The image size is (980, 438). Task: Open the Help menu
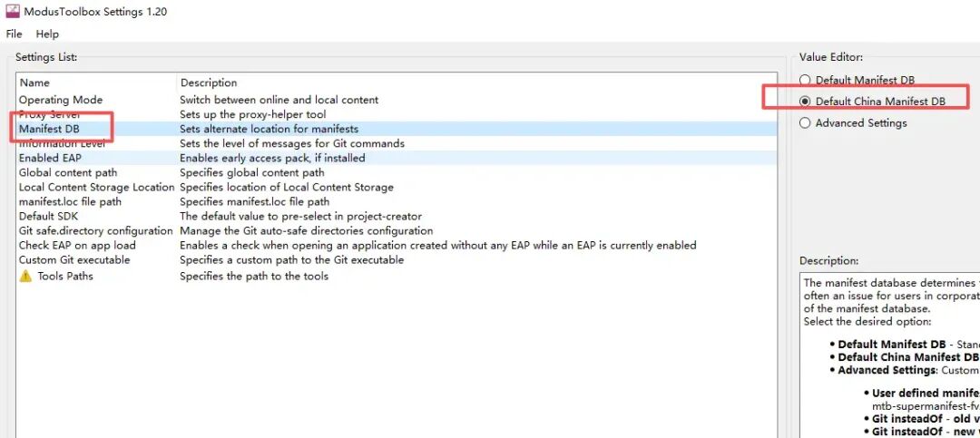click(x=47, y=34)
